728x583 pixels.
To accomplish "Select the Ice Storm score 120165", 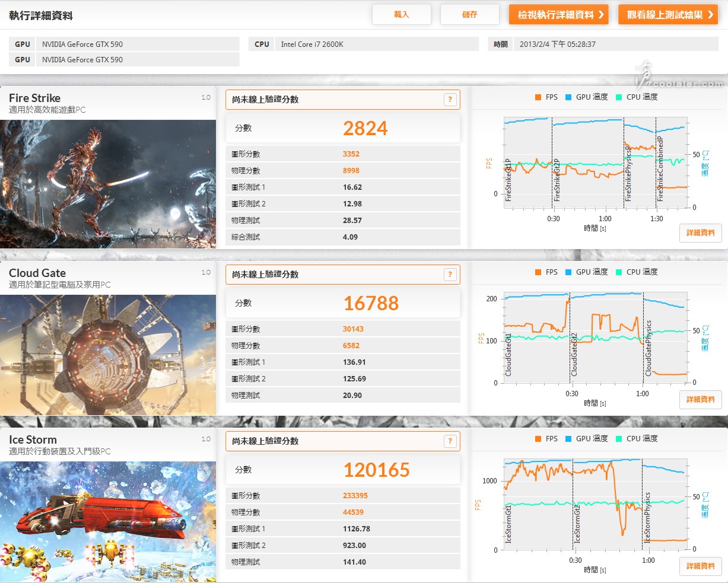I will [x=377, y=470].
